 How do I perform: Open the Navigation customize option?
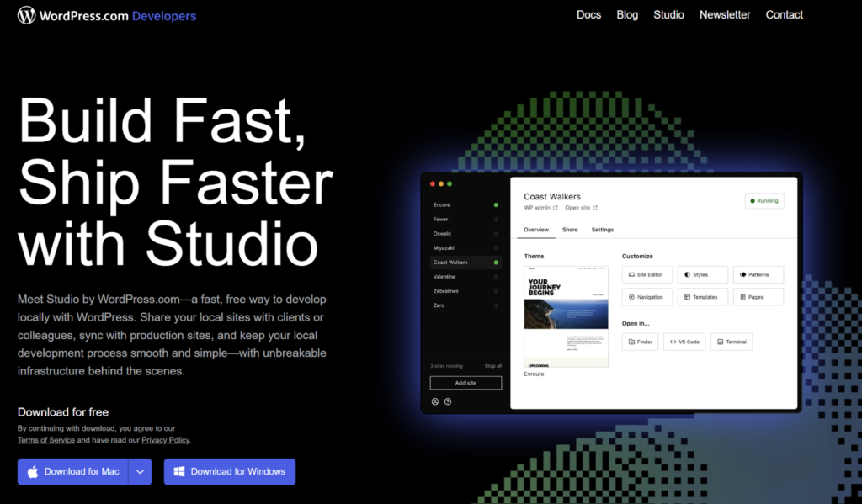click(646, 297)
